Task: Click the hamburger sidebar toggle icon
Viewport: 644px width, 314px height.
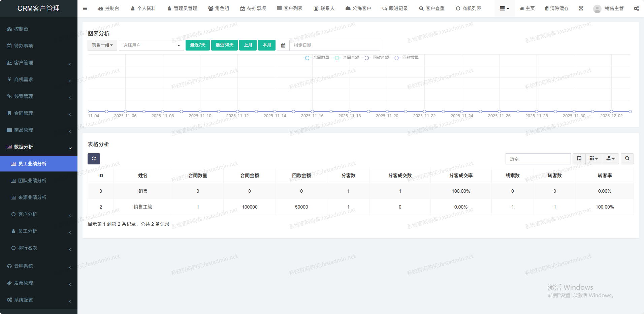Action: 85,8
